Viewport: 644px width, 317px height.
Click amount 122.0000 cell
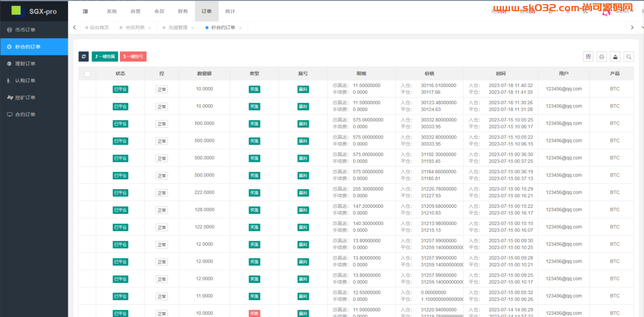205,227
